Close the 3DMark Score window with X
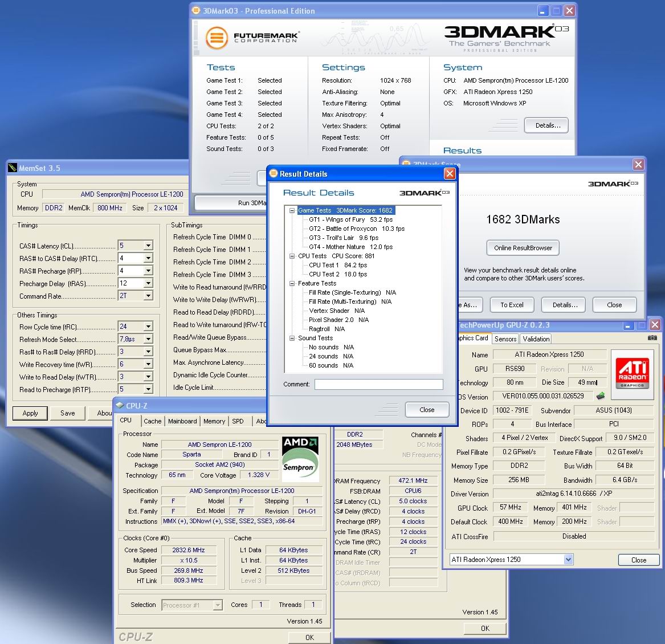Viewport: 665px width, 644px height. pos(638,164)
